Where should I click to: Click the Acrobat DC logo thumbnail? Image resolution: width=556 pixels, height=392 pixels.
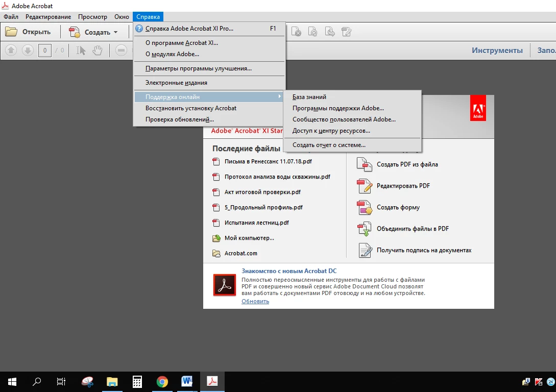tap(225, 285)
